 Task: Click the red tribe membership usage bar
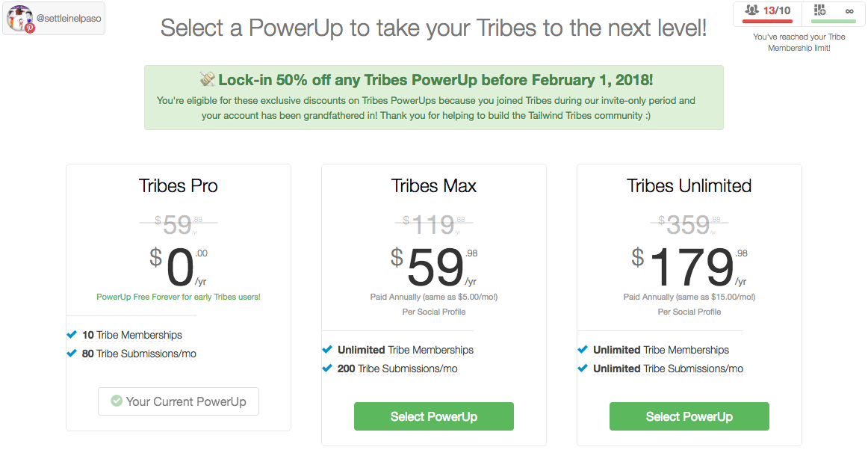[766, 21]
